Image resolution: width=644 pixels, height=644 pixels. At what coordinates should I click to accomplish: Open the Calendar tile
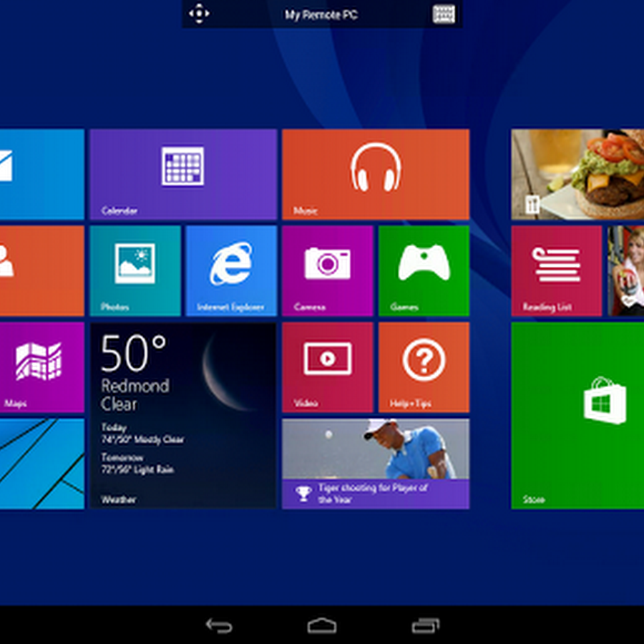[x=183, y=174]
